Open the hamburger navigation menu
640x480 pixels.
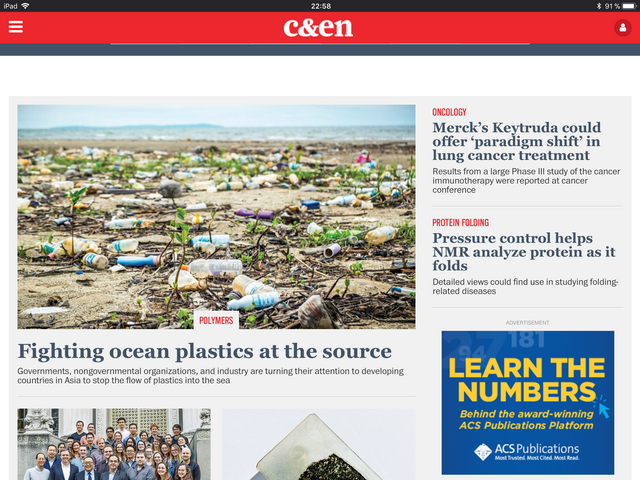[16, 27]
